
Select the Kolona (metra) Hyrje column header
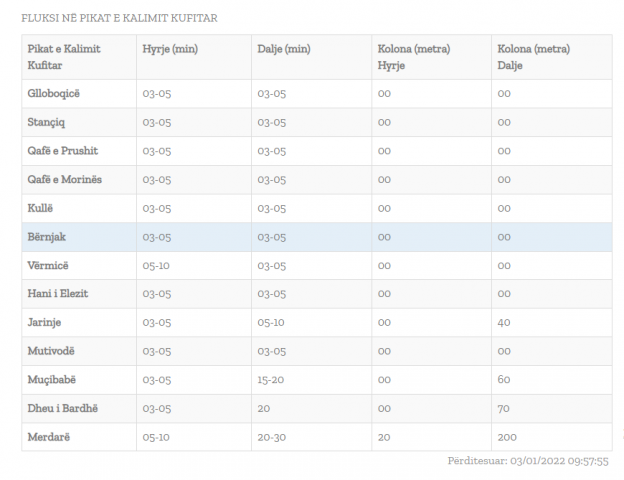coord(414,57)
